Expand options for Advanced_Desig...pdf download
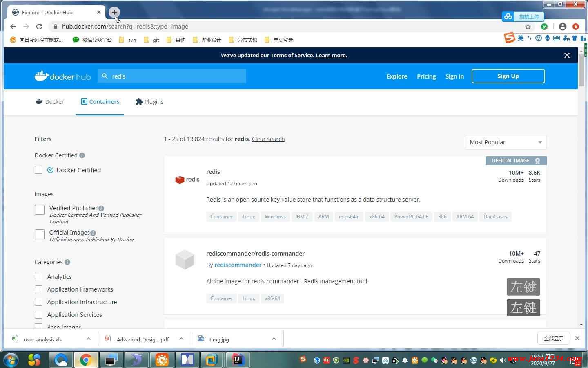 (181, 339)
